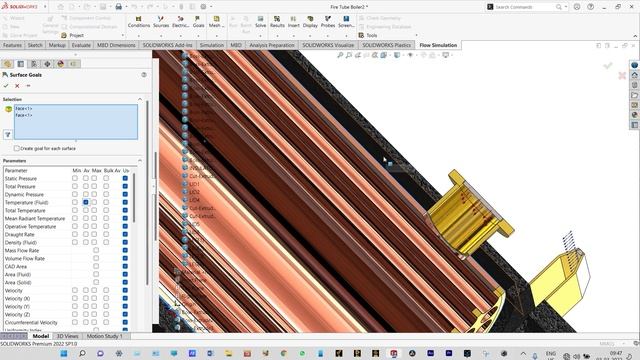Check Av for Total Pressure
Screen dimensions: 640x360
click(x=86, y=186)
